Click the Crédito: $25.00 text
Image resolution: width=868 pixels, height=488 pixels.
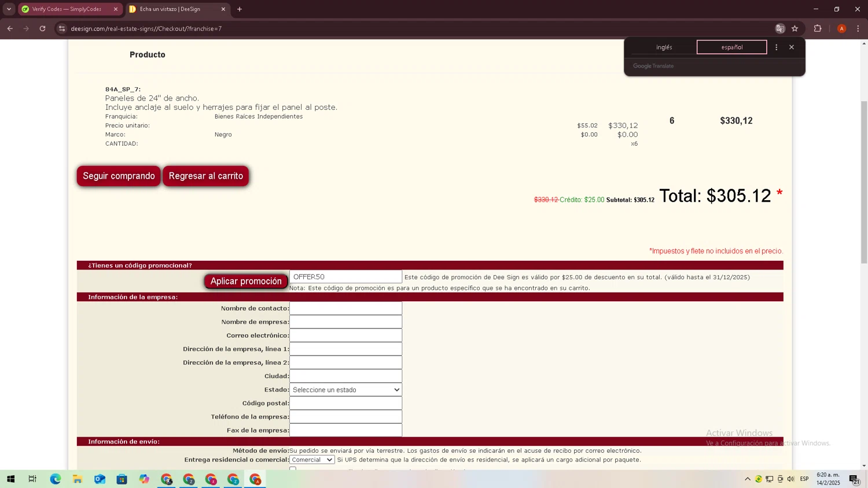[x=582, y=200]
